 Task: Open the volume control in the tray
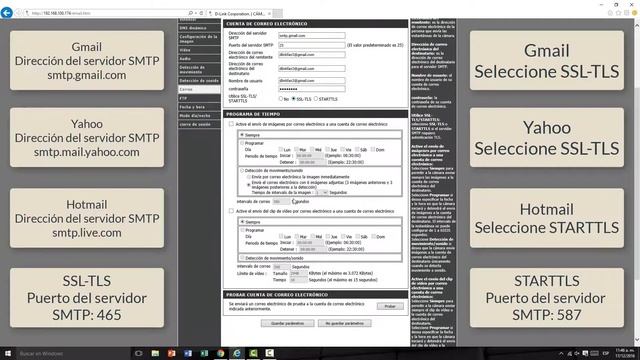tap(577, 353)
